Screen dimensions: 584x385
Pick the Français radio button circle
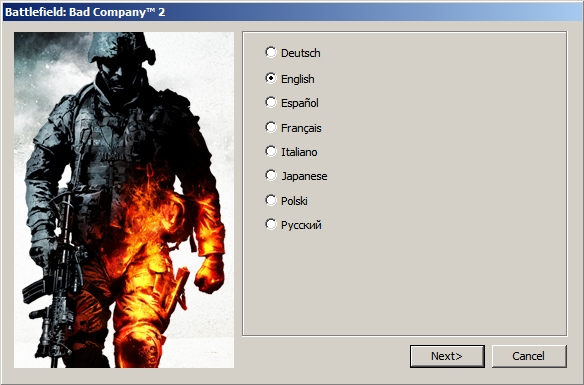[x=271, y=127]
